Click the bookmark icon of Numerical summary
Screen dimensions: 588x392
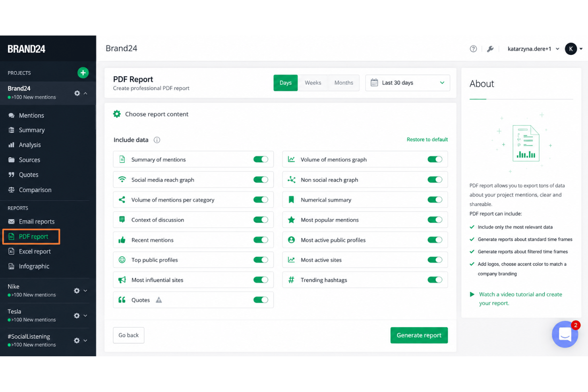pos(291,200)
